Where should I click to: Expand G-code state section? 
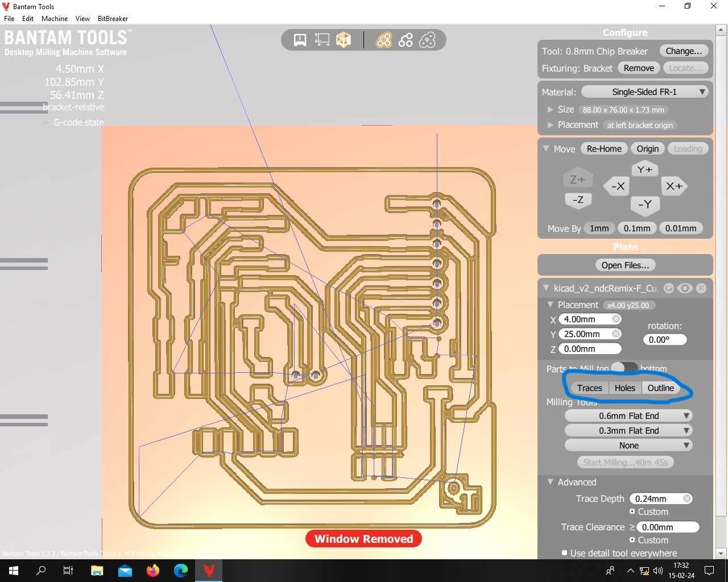point(47,122)
